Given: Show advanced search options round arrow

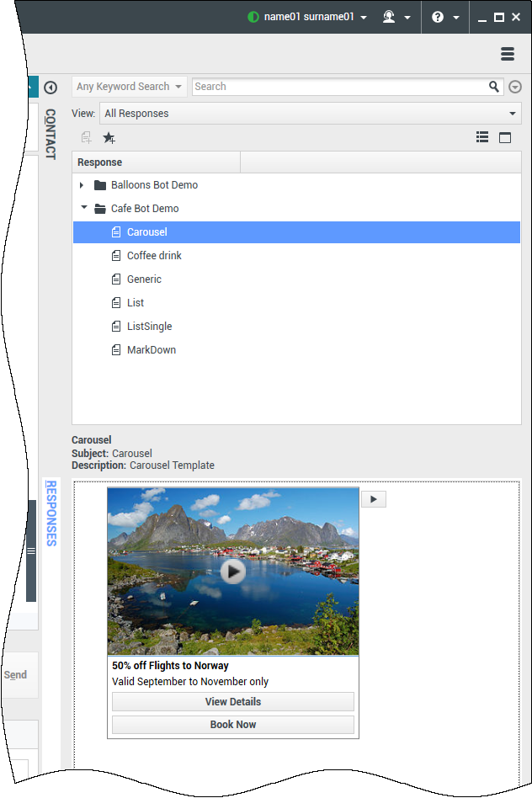Looking at the screenshot, I should coord(515,87).
